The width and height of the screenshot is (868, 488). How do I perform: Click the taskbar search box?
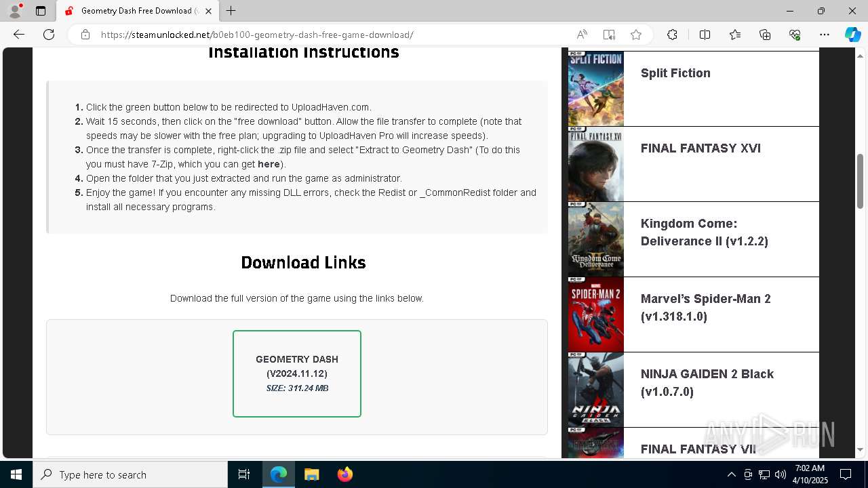[x=130, y=474]
